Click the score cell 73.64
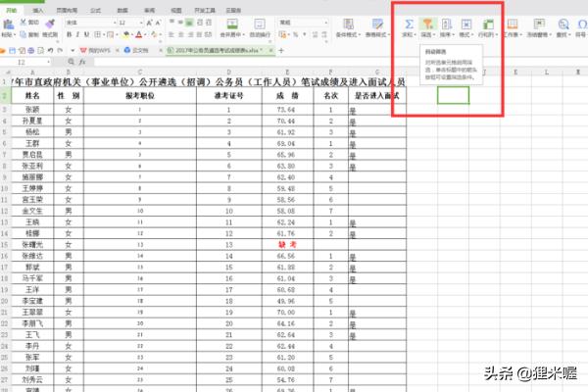Image resolution: width=588 pixels, height=392 pixels. coord(287,110)
